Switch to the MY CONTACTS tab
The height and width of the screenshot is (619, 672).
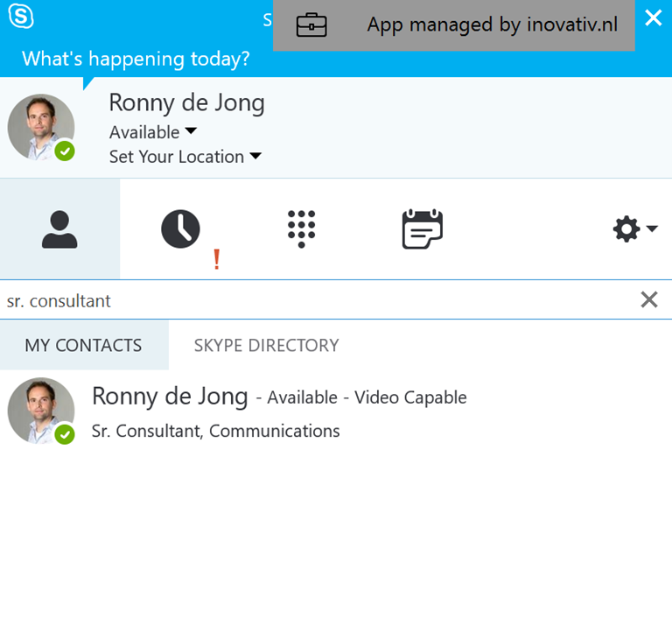pyautogui.click(x=83, y=345)
